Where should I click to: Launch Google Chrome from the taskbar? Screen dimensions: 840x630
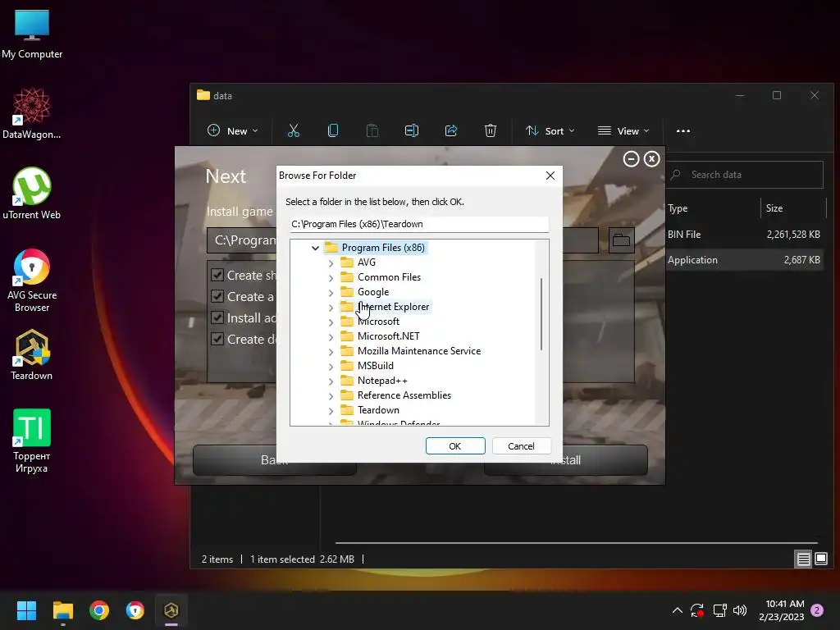click(x=99, y=610)
